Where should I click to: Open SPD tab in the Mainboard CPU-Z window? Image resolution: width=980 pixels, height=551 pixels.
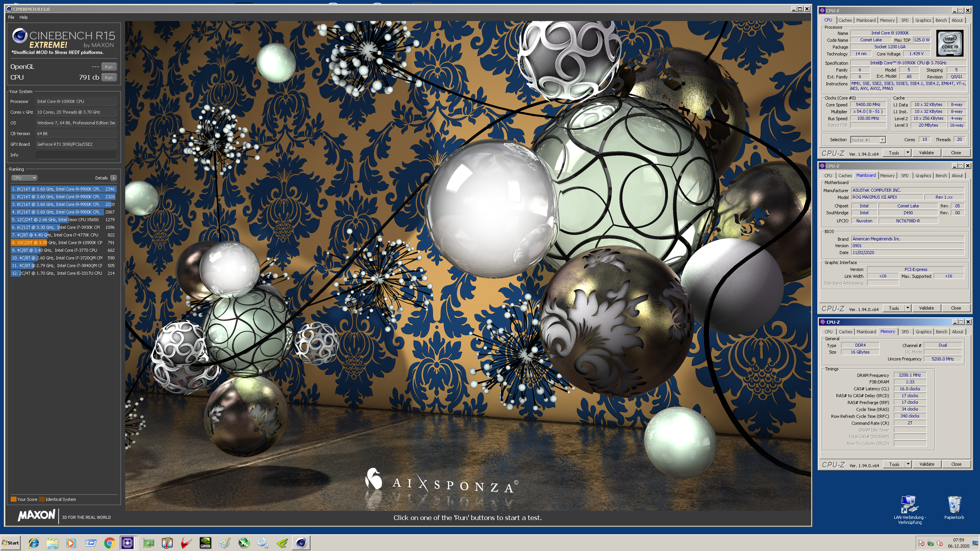(905, 176)
